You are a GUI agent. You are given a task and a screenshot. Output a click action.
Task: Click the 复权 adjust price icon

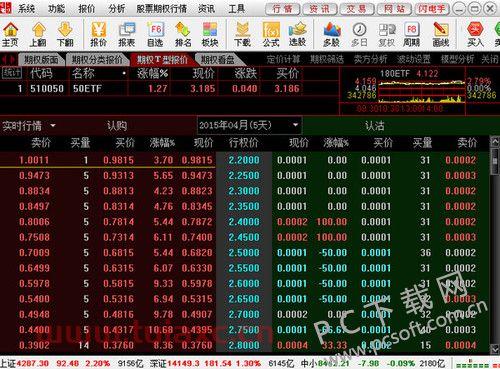click(387, 34)
